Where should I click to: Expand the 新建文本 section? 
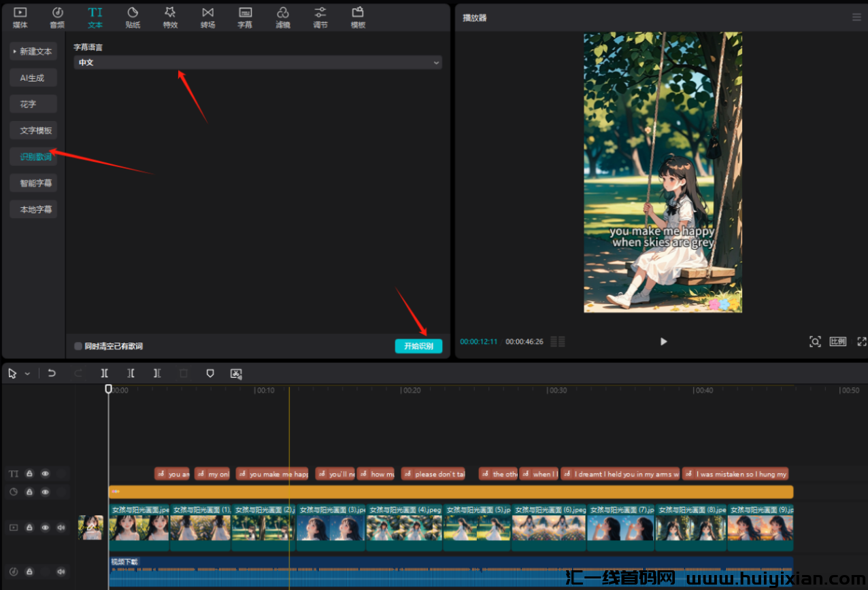[33, 52]
